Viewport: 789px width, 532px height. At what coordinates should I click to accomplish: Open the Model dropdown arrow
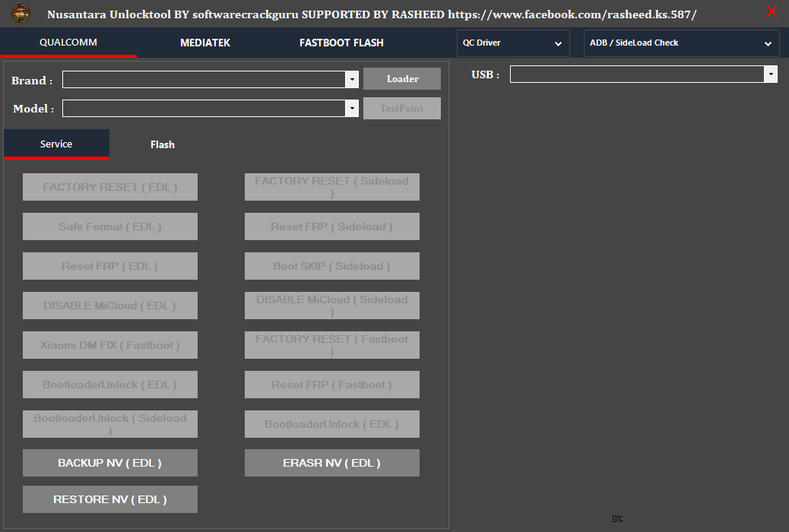(352, 108)
